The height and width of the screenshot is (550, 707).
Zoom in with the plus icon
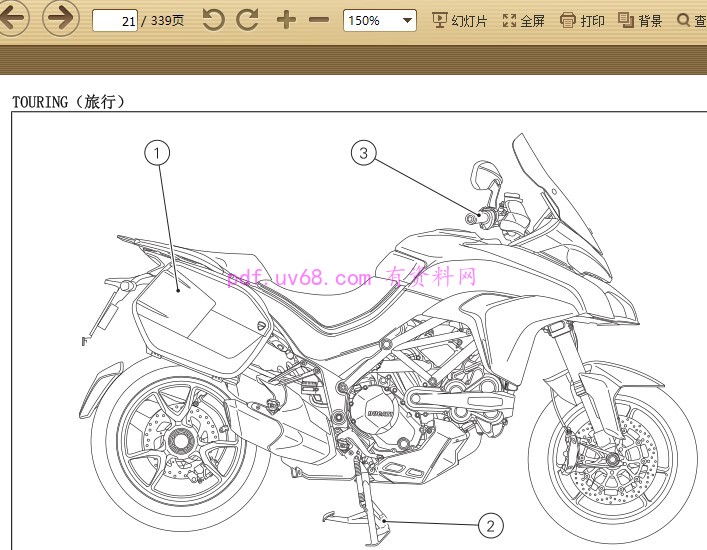pos(286,20)
